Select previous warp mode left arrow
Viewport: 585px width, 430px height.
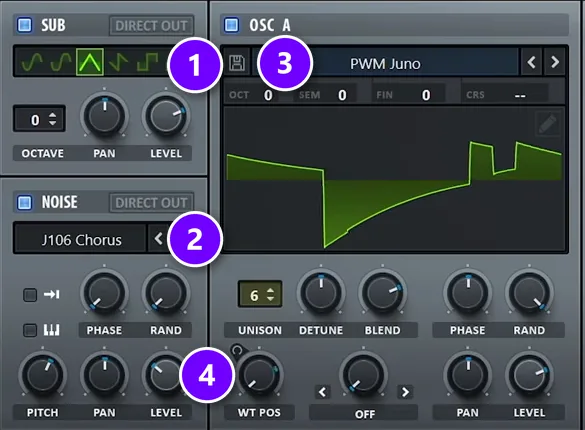click(323, 392)
